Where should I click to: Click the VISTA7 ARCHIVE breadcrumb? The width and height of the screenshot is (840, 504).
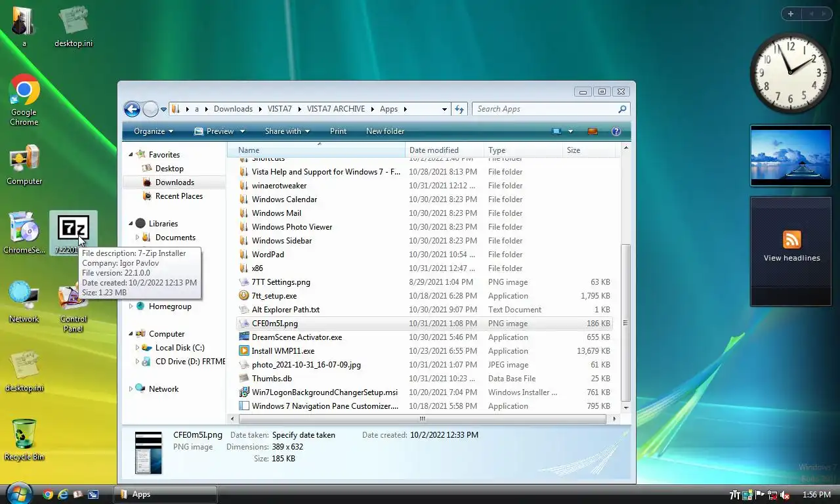(335, 109)
